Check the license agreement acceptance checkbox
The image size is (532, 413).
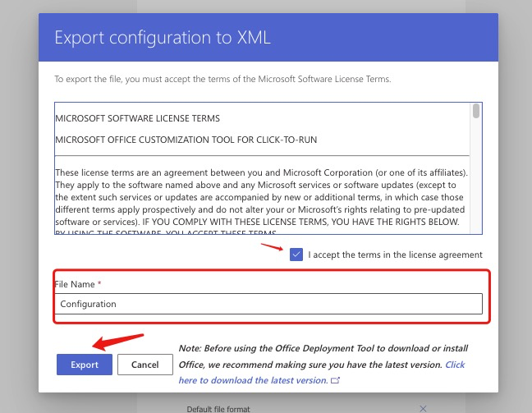click(296, 255)
